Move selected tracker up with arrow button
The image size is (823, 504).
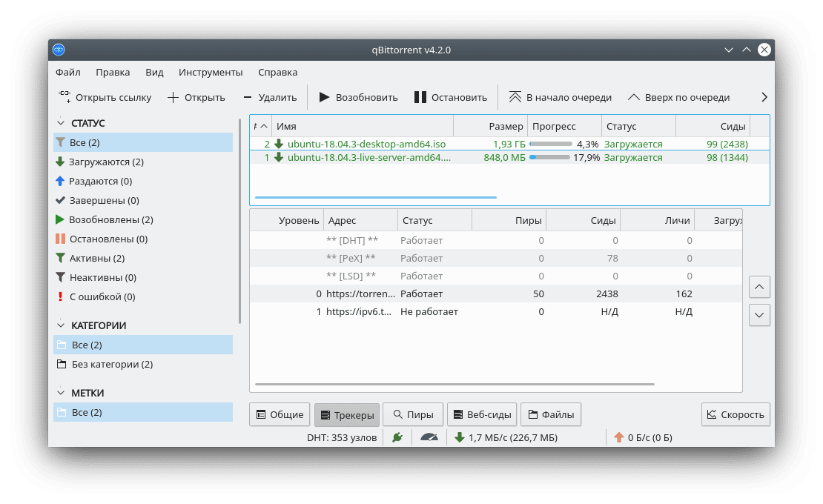(759, 287)
